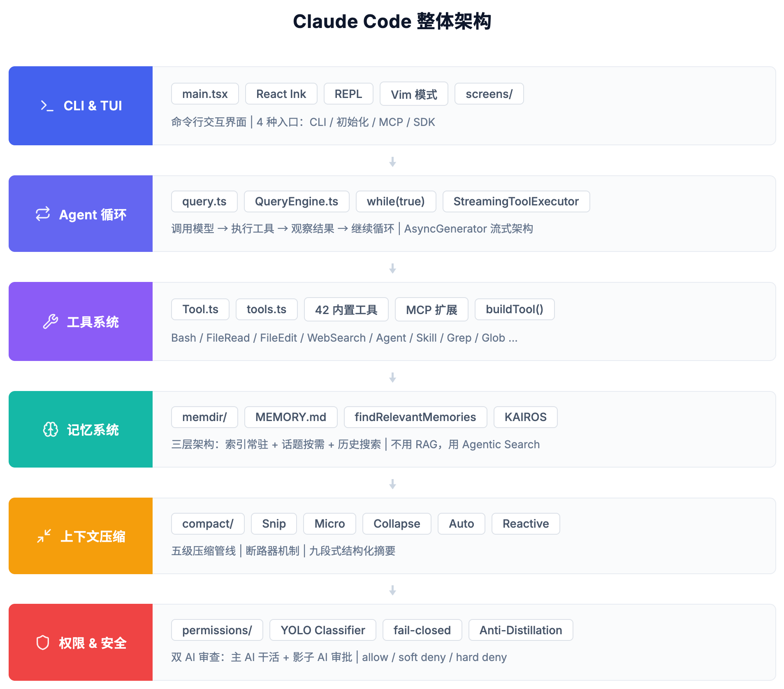The image size is (784, 689).
Task: Open the main.tsx tag
Action: (205, 93)
